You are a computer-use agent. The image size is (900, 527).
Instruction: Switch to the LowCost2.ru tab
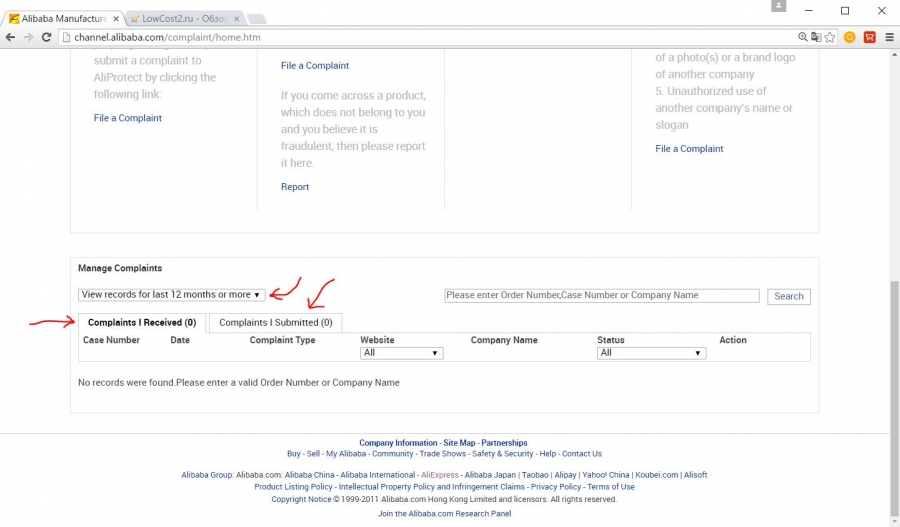(184, 18)
